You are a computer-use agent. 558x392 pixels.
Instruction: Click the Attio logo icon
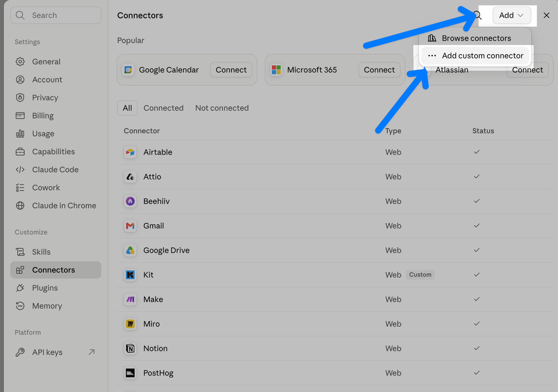click(x=130, y=177)
